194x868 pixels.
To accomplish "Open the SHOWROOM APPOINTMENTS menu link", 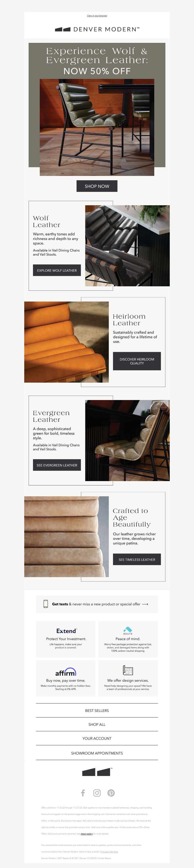I will click(97, 753).
